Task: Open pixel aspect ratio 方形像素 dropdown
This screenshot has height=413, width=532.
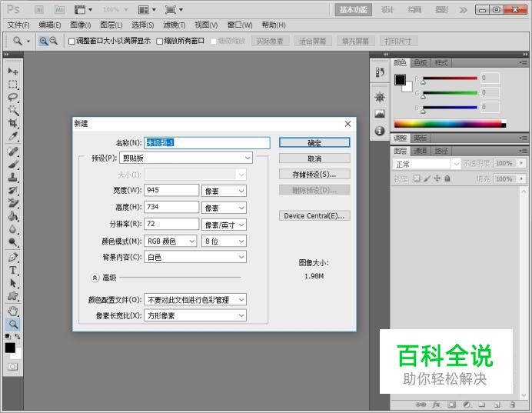Action: [195, 315]
